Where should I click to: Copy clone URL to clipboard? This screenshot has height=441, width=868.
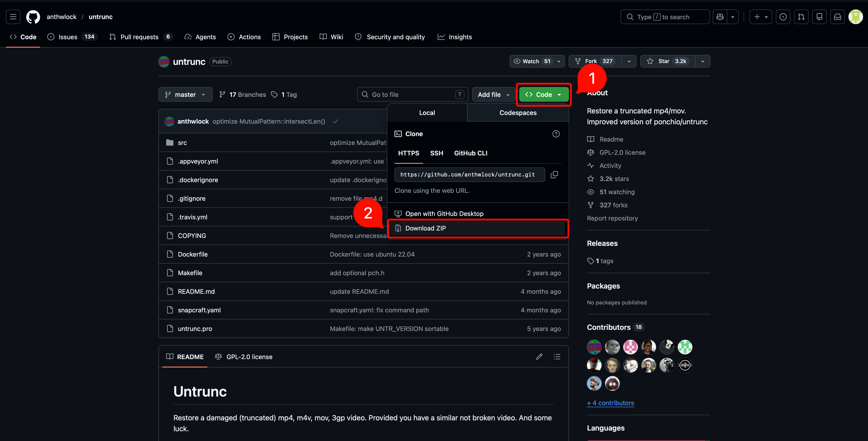[554, 175]
